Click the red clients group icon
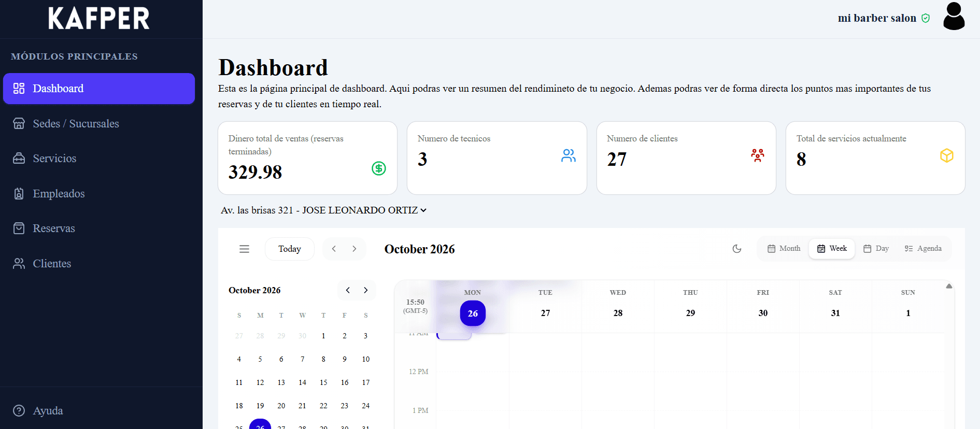This screenshot has width=980, height=429. coord(758,155)
